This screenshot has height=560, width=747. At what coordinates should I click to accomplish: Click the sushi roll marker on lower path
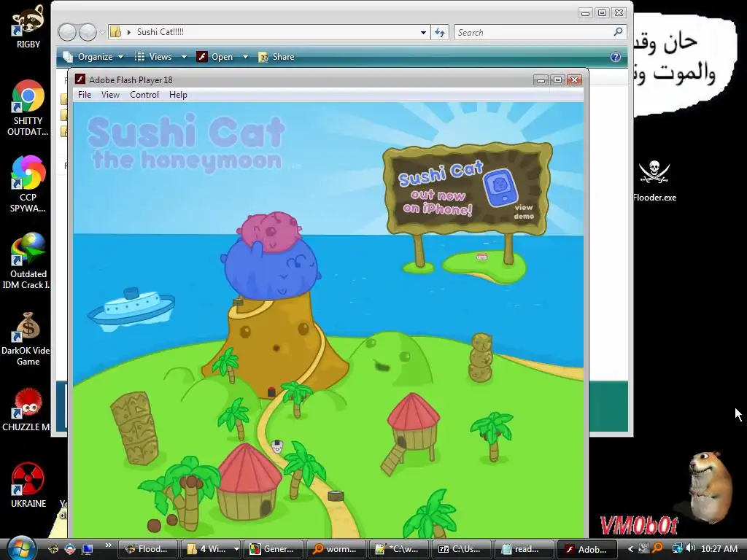[336, 495]
